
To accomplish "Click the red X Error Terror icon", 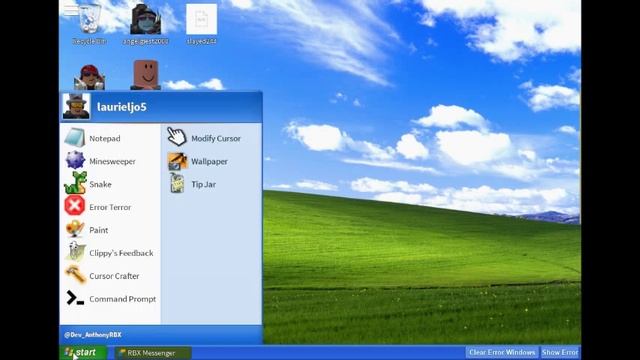I will tap(75, 205).
